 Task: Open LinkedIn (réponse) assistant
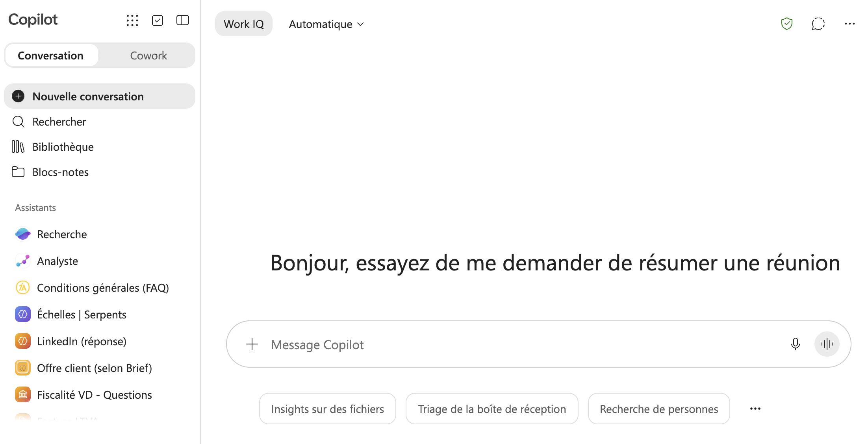point(100,341)
